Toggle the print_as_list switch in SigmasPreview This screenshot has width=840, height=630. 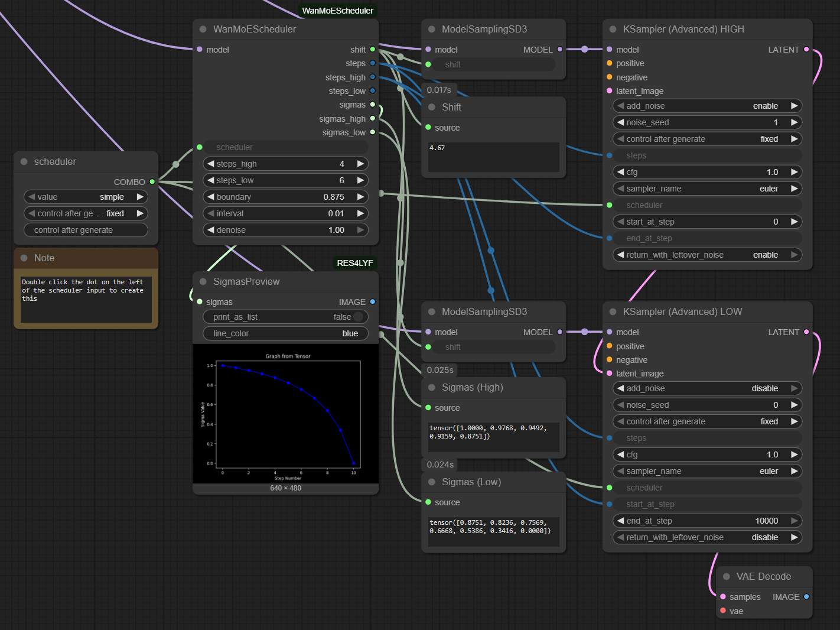coord(358,317)
